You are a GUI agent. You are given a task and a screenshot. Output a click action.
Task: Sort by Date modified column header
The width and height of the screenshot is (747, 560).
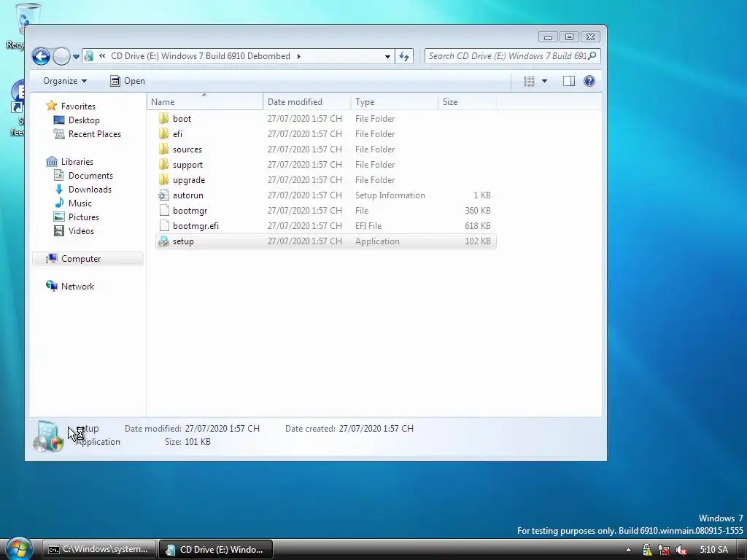tap(307, 102)
